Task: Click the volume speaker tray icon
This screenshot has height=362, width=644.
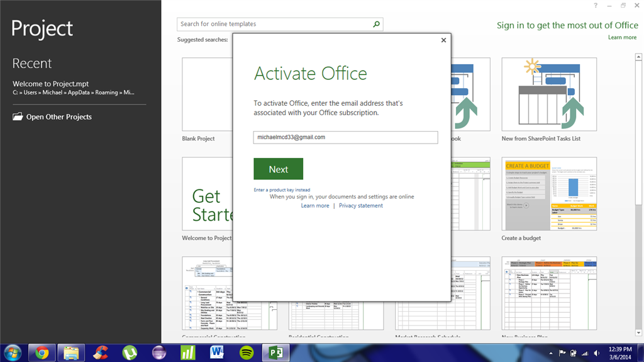Action: [x=596, y=353]
